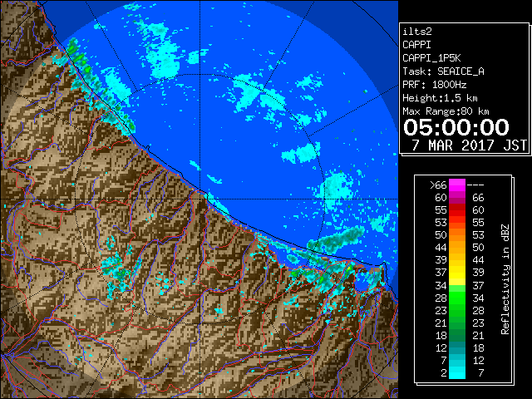Viewport: 532px width, 399px height.
Task: Click the 'Task: SEAICE_A' line
Action: point(443,71)
